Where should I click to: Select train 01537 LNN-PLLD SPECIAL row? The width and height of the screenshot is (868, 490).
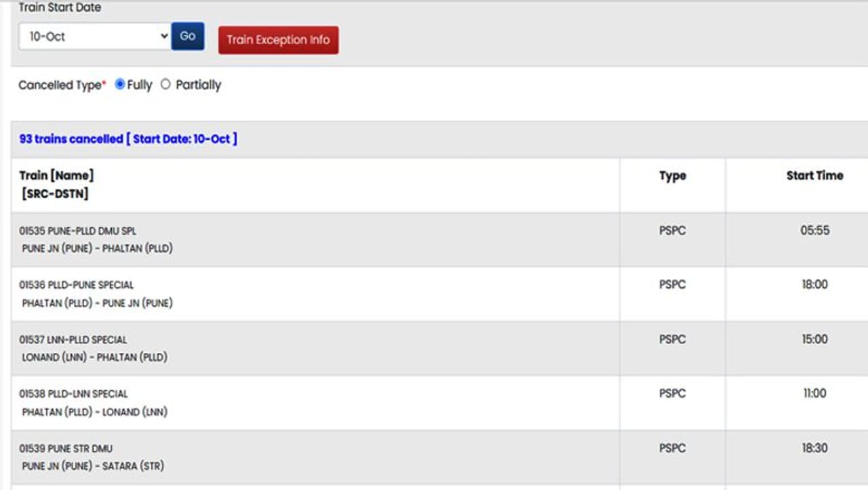pyautogui.click(x=73, y=339)
